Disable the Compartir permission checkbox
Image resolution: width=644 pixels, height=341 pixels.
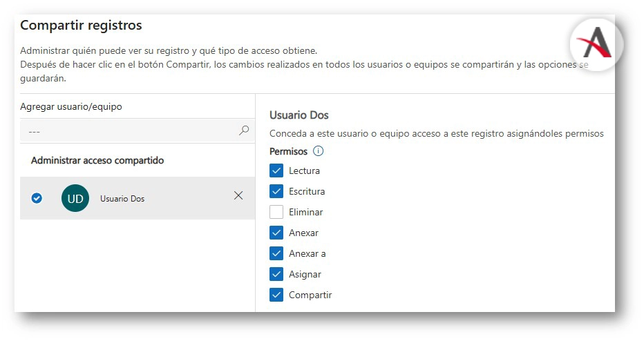coord(276,295)
